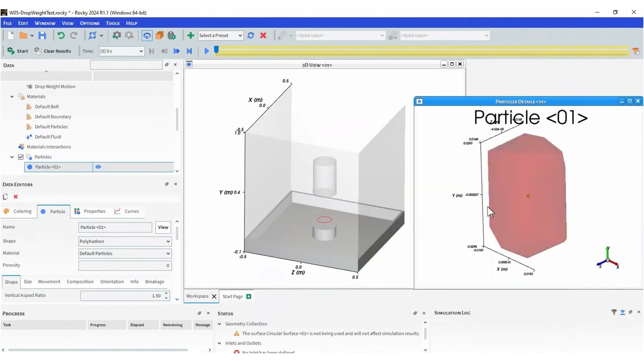The width and height of the screenshot is (644, 362).
Task: Click the green plus add preset icon
Action: click(x=190, y=35)
